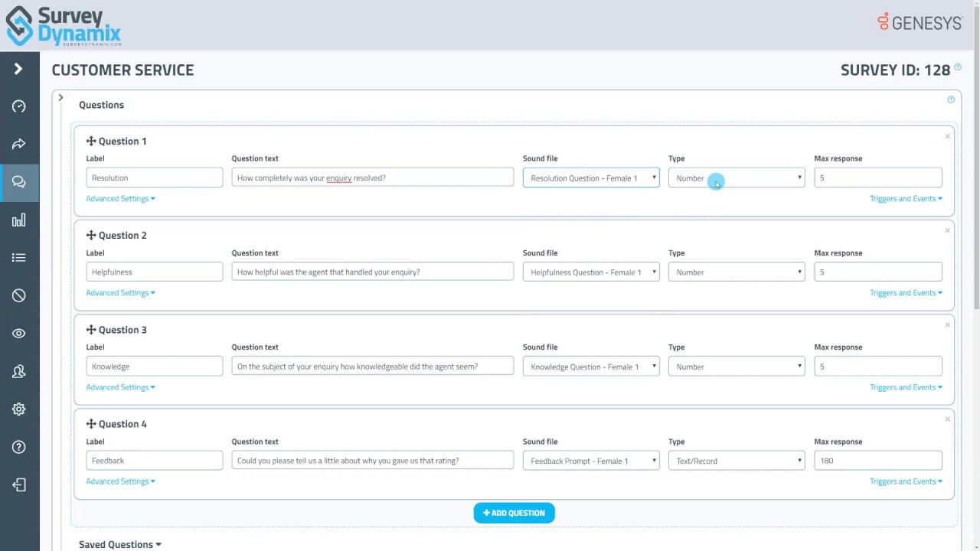The image size is (980, 551).
Task: Open Question 3 Type dropdown
Action: tap(737, 367)
